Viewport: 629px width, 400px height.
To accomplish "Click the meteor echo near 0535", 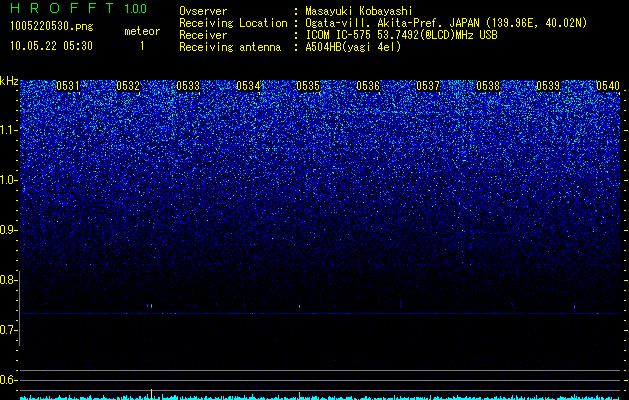I will click(x=300, y=306).
